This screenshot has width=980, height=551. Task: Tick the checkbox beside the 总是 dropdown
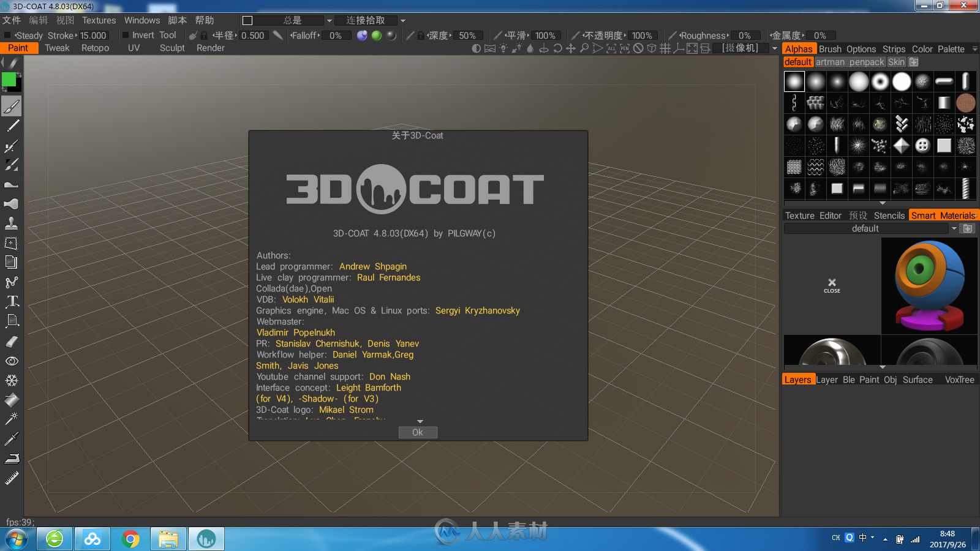coord(247,21)
